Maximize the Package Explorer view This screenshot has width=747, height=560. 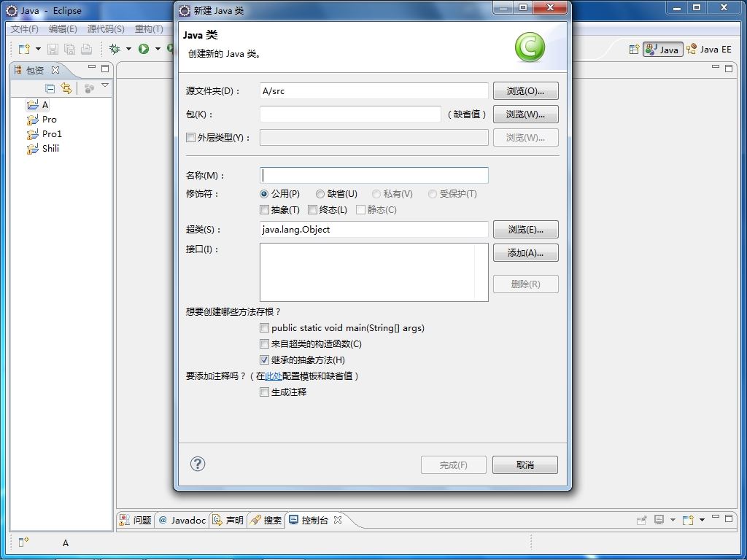coord(105,69)
